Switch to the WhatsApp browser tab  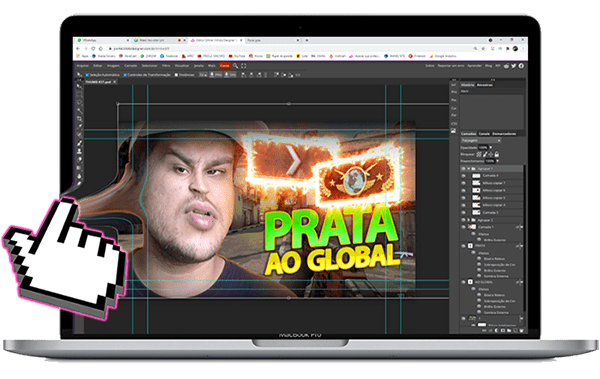[x=102, y=40]
